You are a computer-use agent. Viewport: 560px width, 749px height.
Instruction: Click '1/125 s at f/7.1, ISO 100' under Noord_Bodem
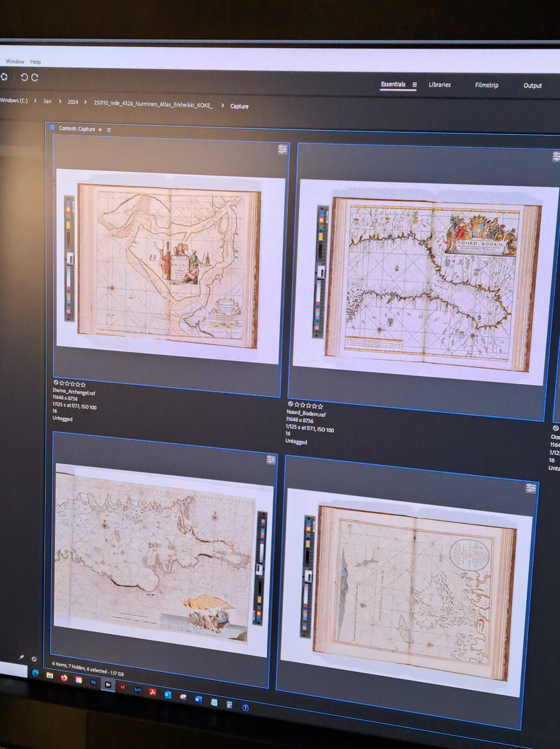click(x=310, y=428)
